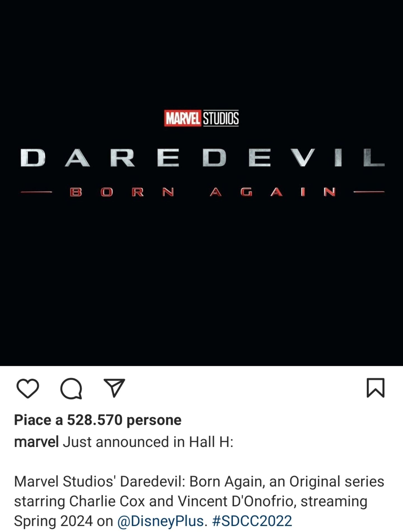Click the STUDIOS word in the logo
Image resolution: width=403 pixels, height=532 pixels.
coord(221,118)
